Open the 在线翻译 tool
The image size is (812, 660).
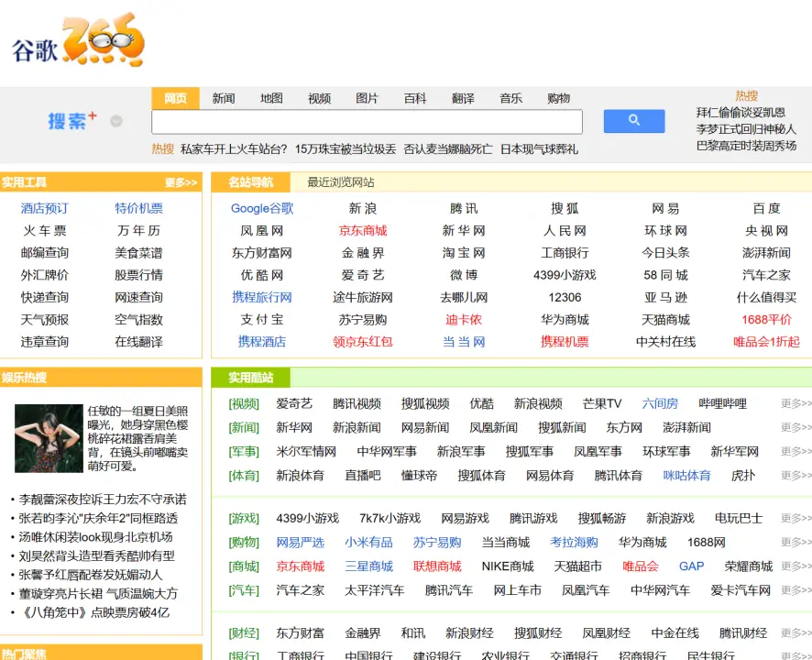pyautogui.click(x=138, y=342)
